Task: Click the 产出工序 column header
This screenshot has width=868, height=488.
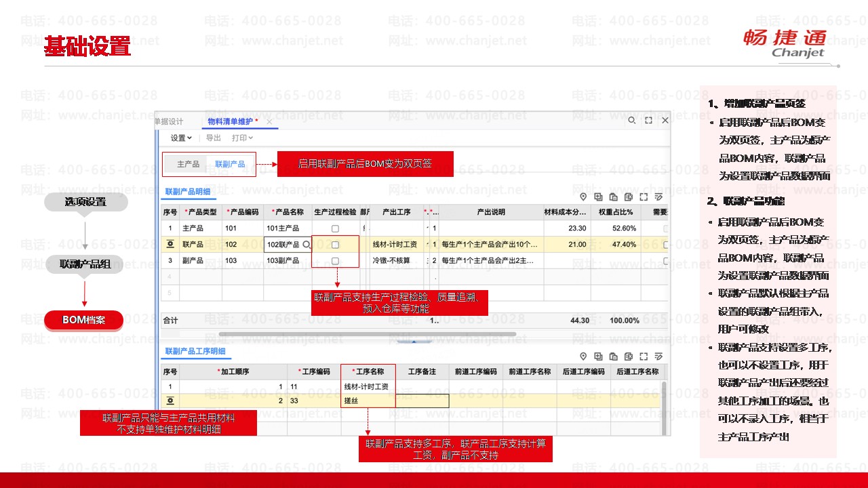Action: pos(397,212)
